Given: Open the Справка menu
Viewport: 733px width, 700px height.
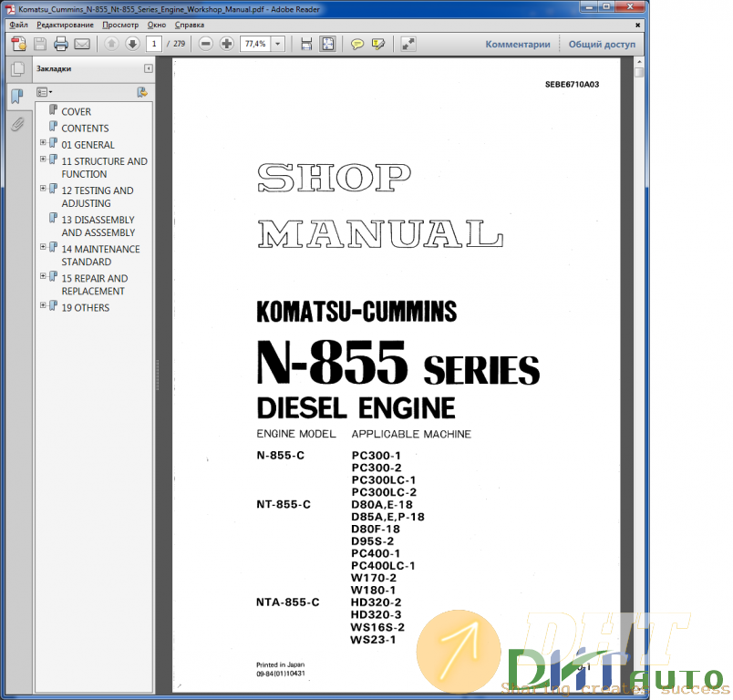Looking at the screenshot, I should pyautogui.click(x=190, y=25).
